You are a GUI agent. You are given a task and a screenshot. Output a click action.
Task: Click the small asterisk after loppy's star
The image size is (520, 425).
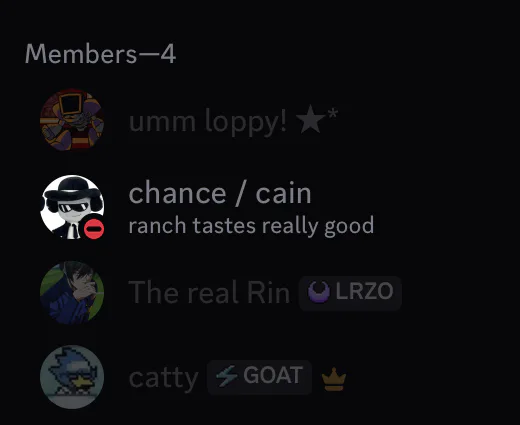(x=333, y=113)
